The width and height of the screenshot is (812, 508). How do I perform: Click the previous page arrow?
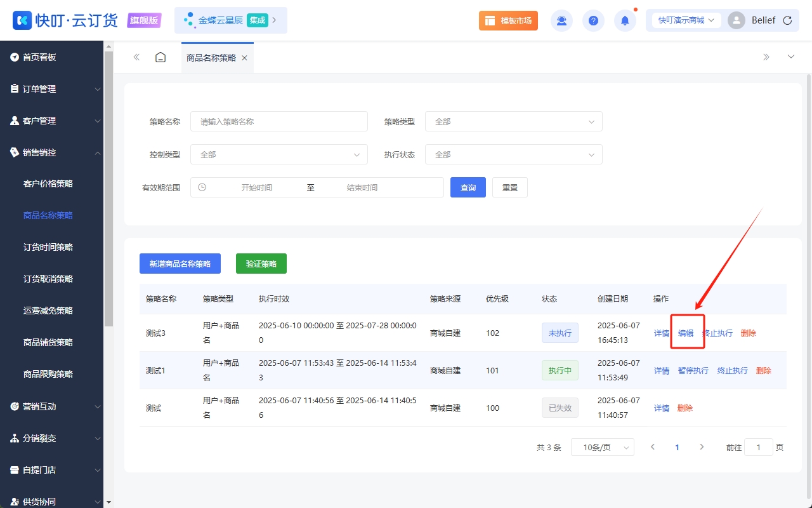click(653, 447)
